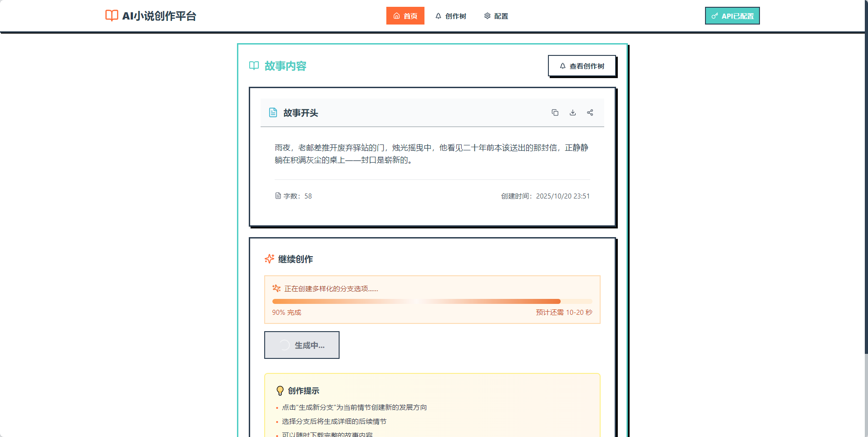The width and height of the screenshot is (868, 437).
Task: Click the 生成中... loading button
Action: click(301, 345)
